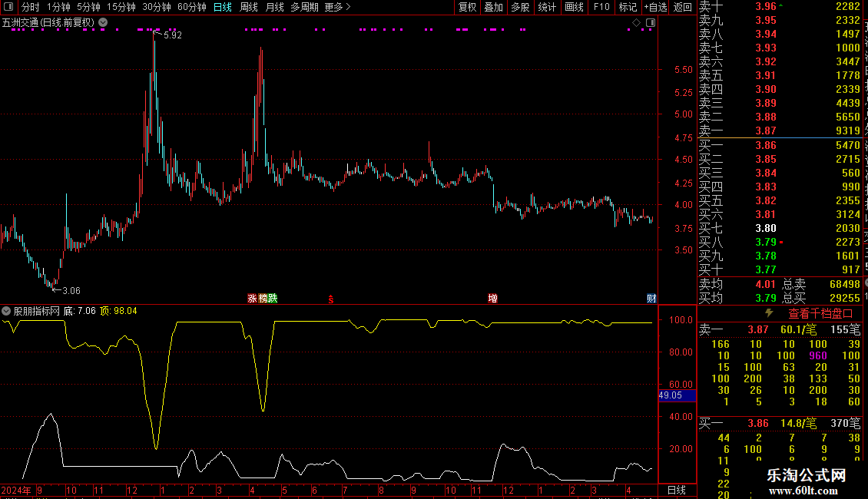This screenshot has width=868, height=499.
Task: Select the 日线 daily period tab
Action: point(223,7)
